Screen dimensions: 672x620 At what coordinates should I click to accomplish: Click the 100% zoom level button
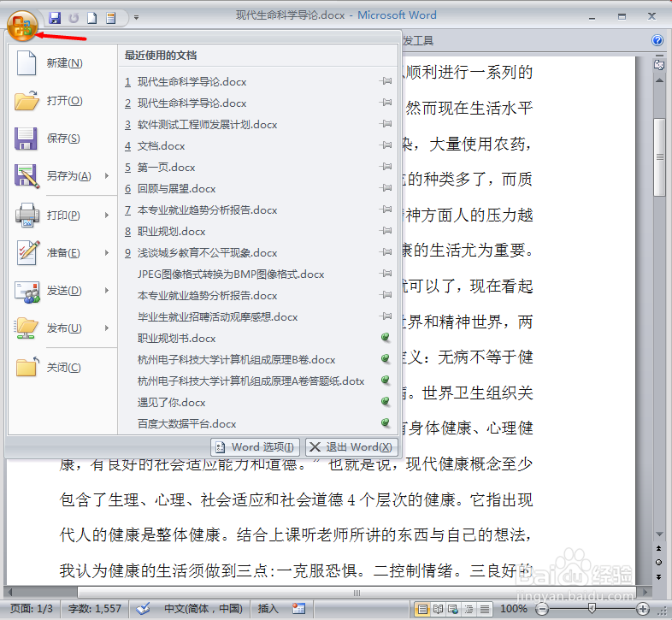tap(514, 609)
